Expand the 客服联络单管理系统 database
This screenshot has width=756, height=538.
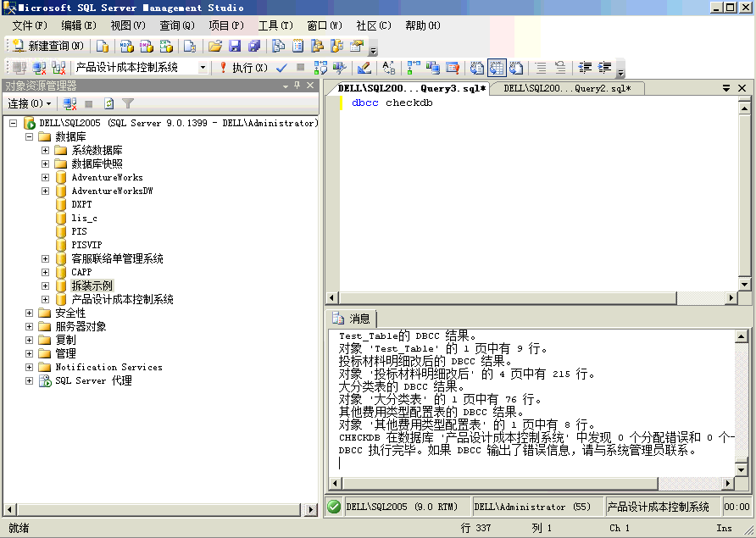(45, 259)
